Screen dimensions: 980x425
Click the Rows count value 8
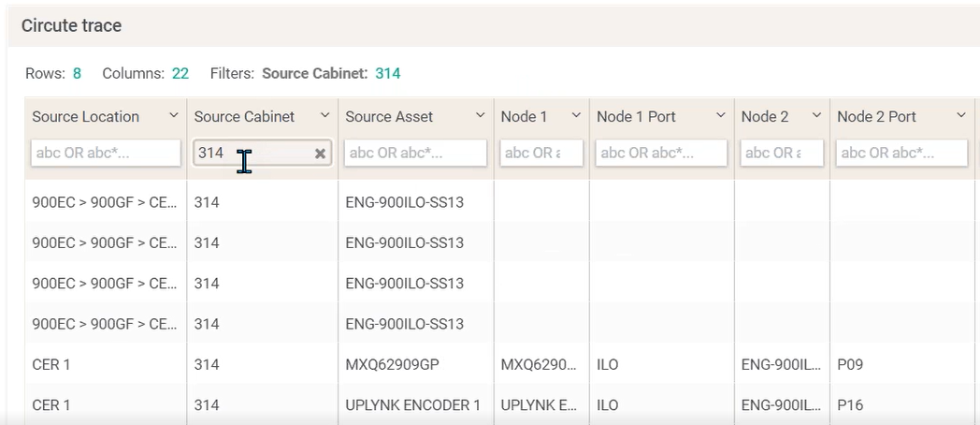[77, 73]
